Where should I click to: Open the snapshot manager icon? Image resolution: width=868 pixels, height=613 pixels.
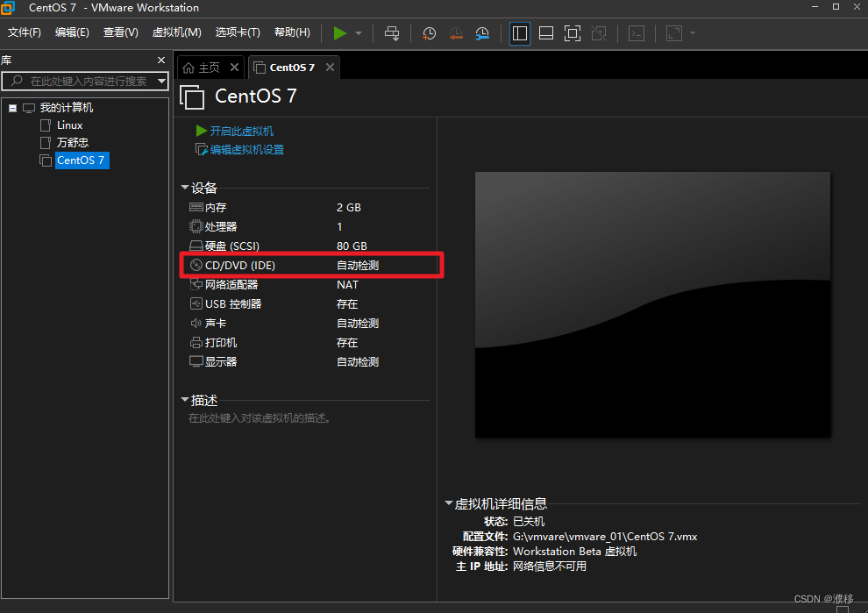click(x=482, y=34)
